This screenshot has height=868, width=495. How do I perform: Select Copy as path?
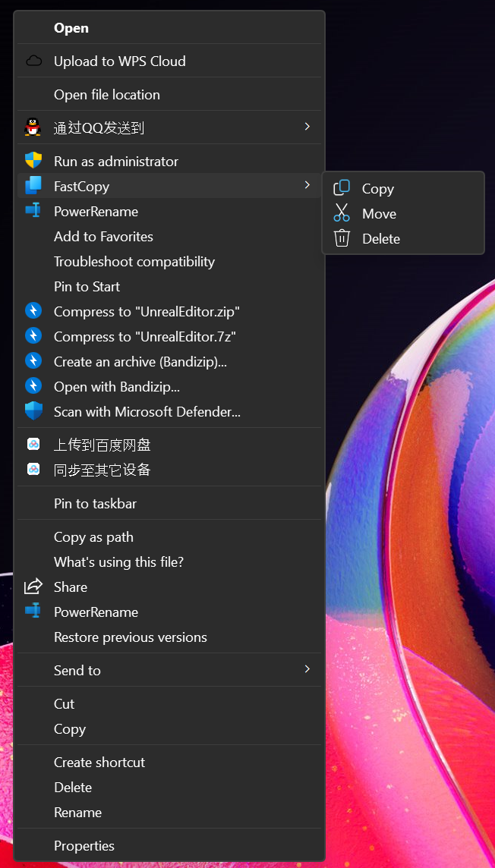point(169,537)
